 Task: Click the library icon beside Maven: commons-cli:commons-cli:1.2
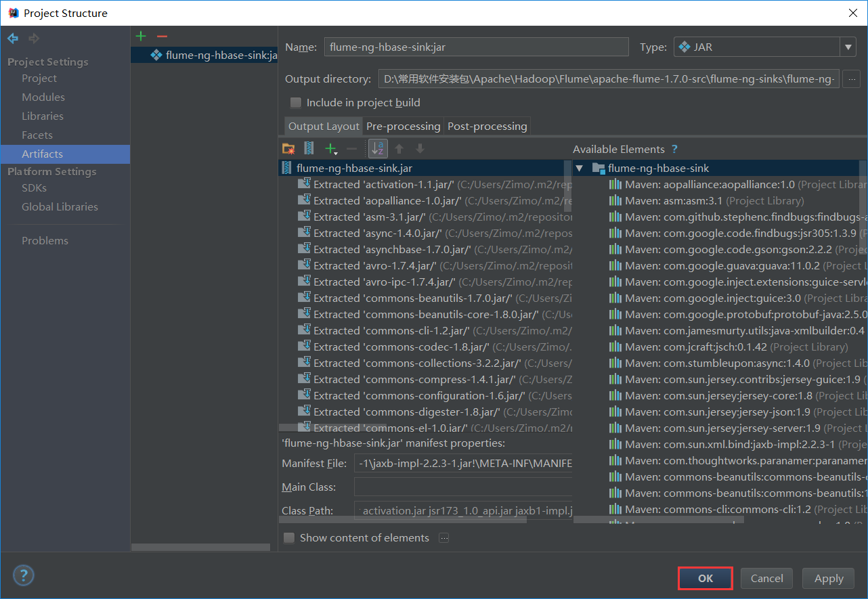click(x=615, y=509)
